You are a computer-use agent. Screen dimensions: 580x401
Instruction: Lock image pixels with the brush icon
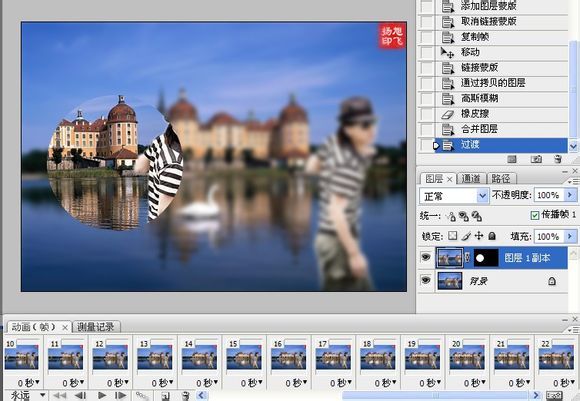(x=466, y=236)
